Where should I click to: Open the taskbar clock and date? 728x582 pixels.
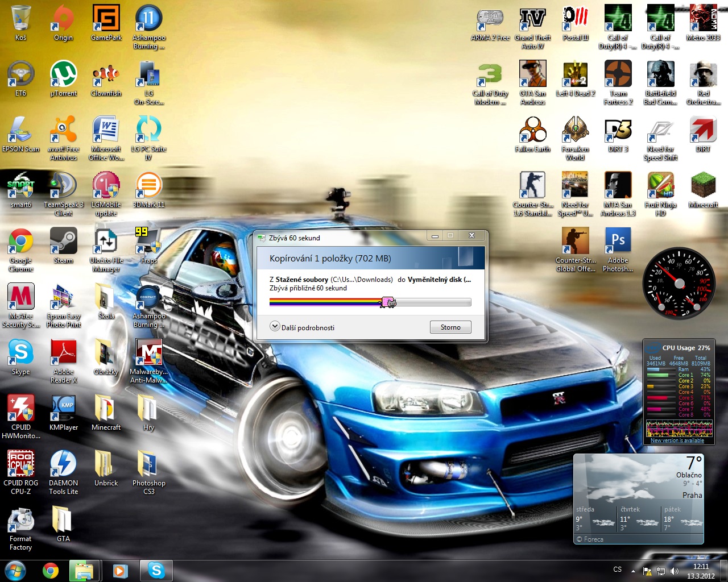coord(701,571)
